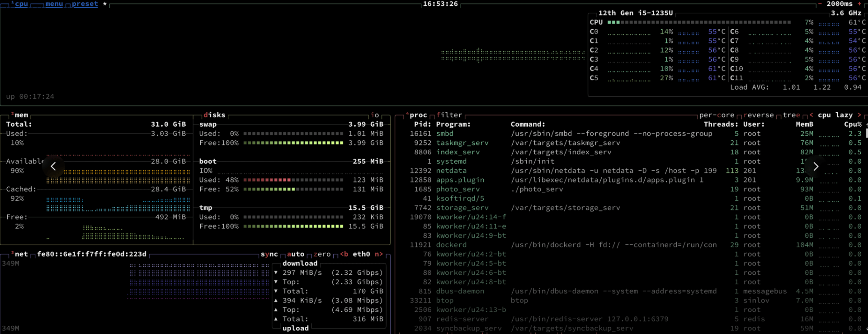Click the 12th Gen i5-1235U CPU title
868x334 pixels.
coord(636,13)
